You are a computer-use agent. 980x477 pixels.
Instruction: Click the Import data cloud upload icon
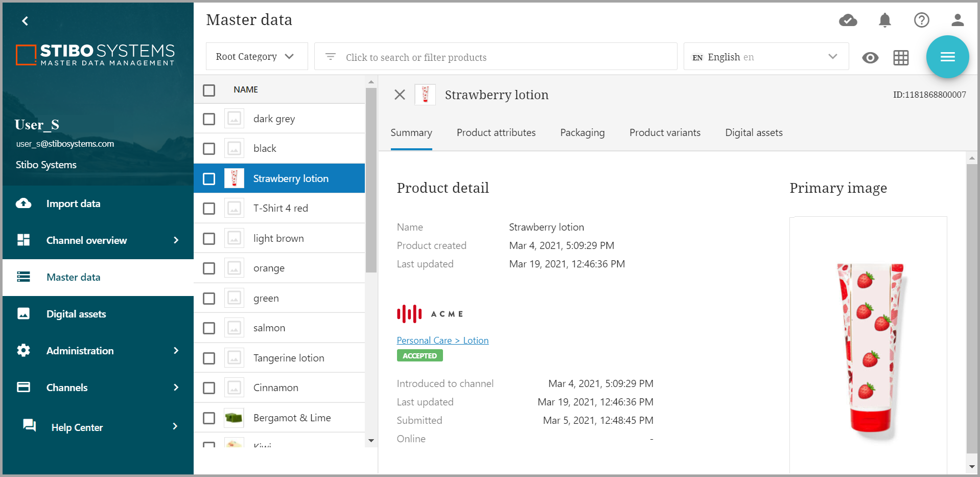point(24,203)
